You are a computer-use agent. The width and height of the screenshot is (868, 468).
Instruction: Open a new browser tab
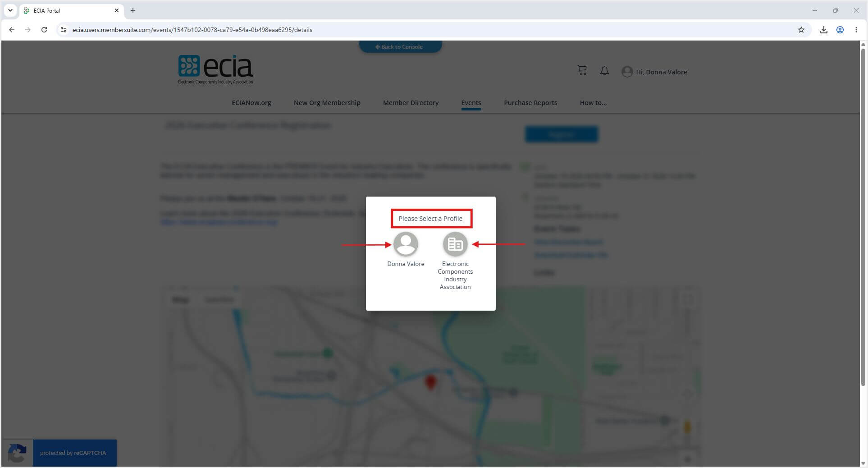pyautogui.click(x=133, y=10)
